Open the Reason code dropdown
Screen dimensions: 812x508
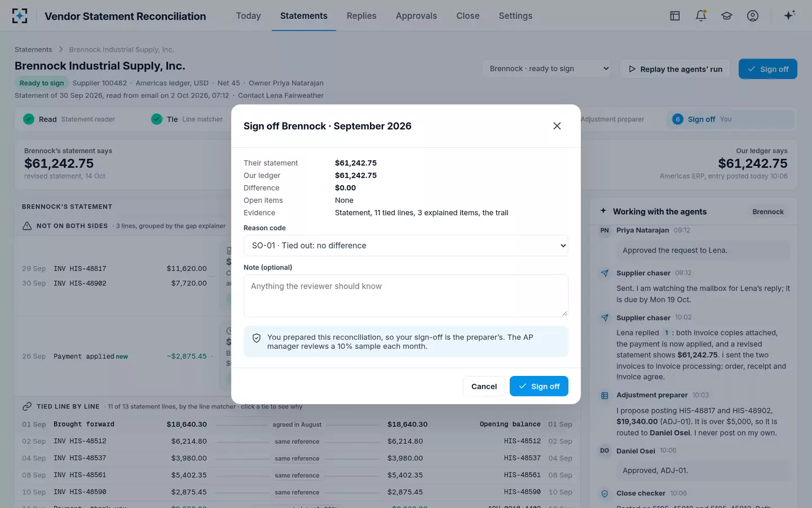click(406, 246)
